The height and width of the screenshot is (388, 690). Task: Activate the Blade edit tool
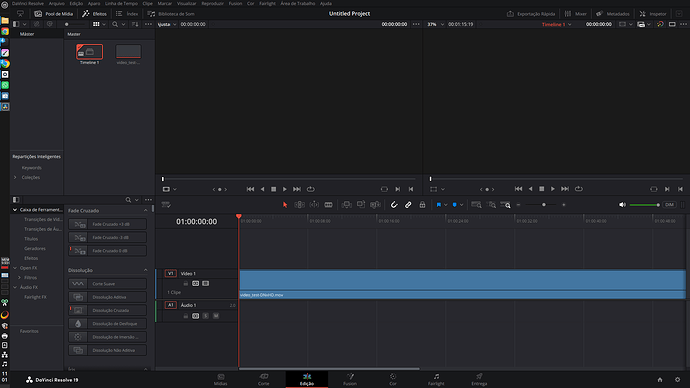point(328,205)
